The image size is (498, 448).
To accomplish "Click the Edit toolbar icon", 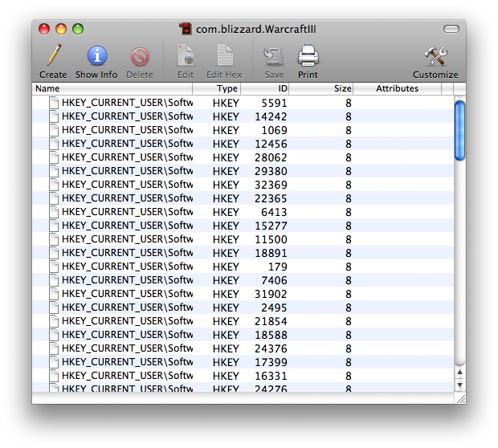I will pyautogui.click(x=186, y=56).
